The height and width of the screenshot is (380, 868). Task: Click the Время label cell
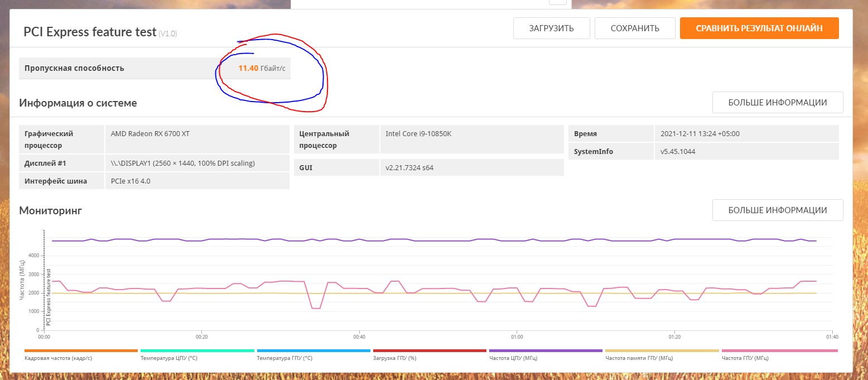[611, 134]
